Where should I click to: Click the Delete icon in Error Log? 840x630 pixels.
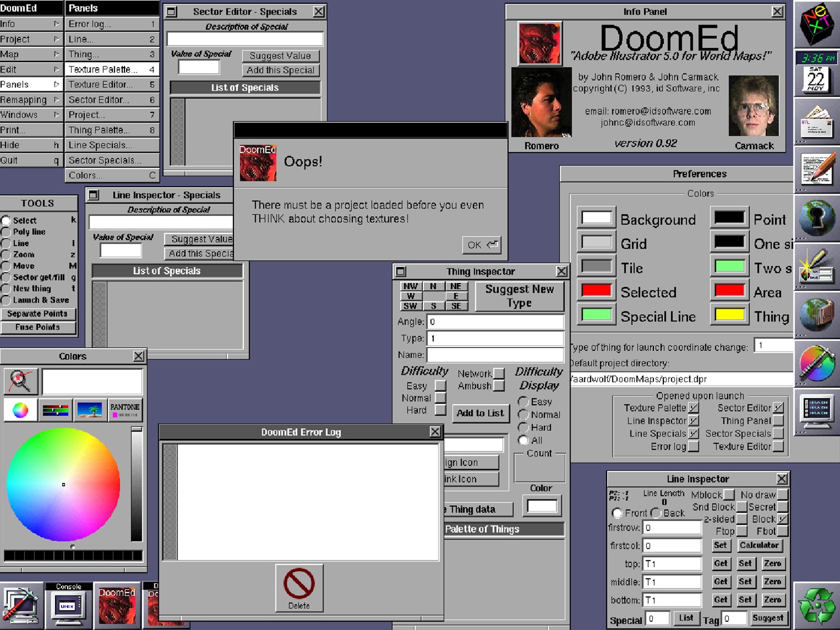299,588
